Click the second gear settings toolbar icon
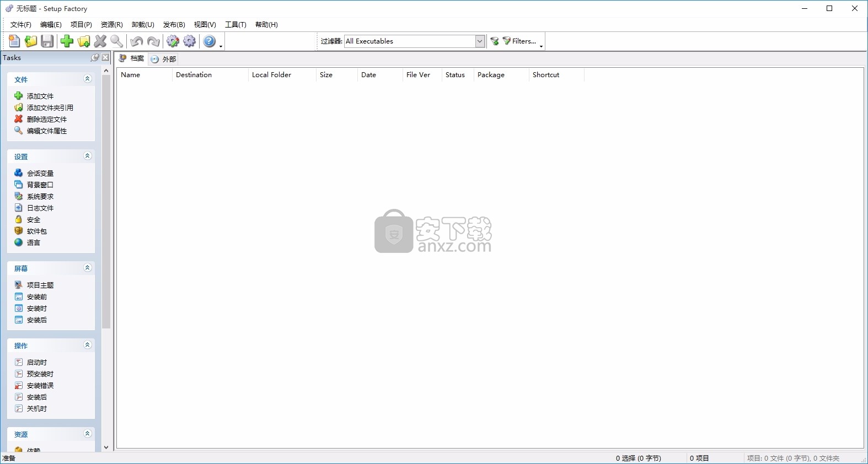The image size is (868, 464). pyautogui.click(x=190, y=41)
